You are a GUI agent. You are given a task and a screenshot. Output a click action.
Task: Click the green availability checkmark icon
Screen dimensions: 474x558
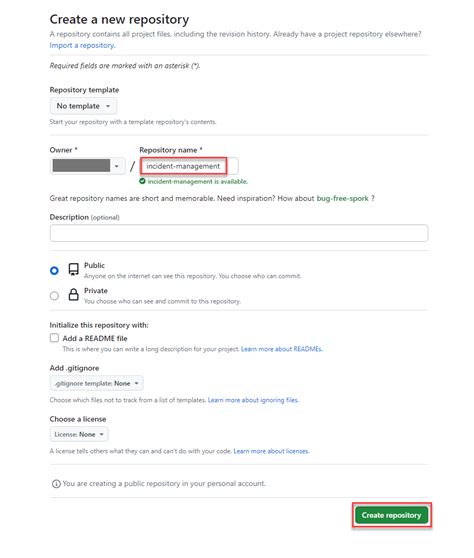pos(142,181)
